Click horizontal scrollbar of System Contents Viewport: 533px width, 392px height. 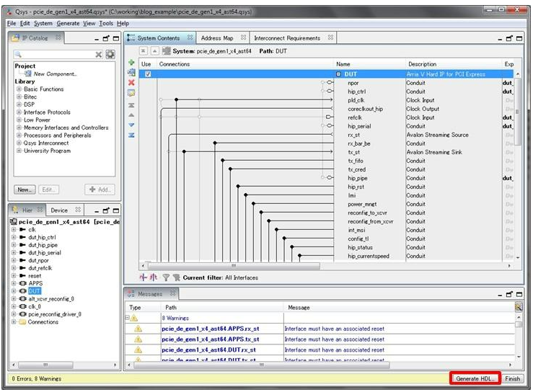(234, 266)
